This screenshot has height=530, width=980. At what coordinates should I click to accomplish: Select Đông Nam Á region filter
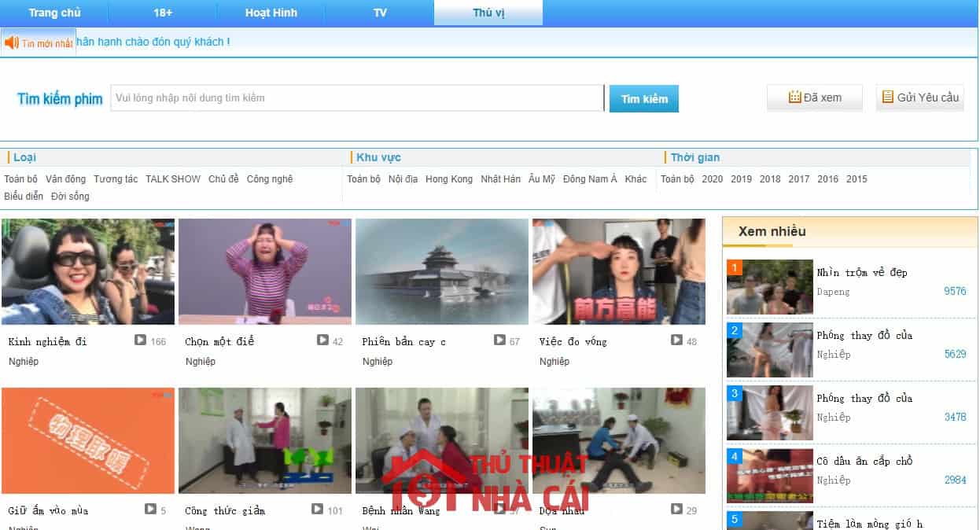click(x=590, y=179)
